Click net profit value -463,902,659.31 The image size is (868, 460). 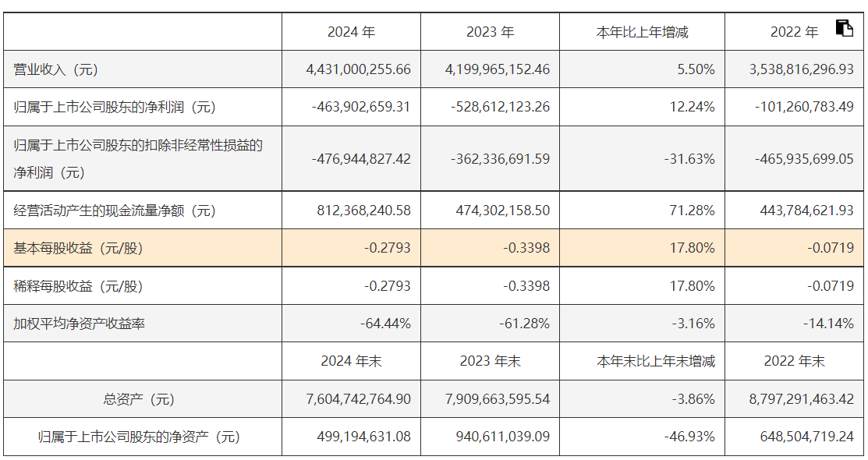360,107
